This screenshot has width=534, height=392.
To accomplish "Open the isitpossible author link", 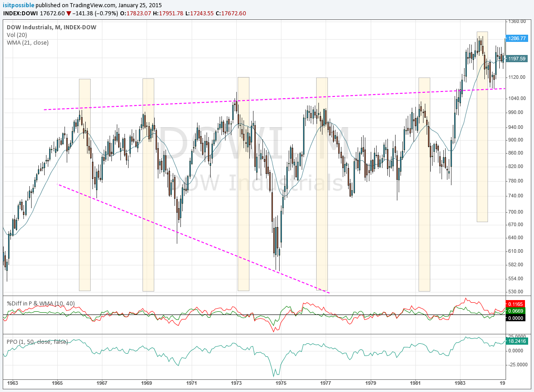I will (18, 5).
